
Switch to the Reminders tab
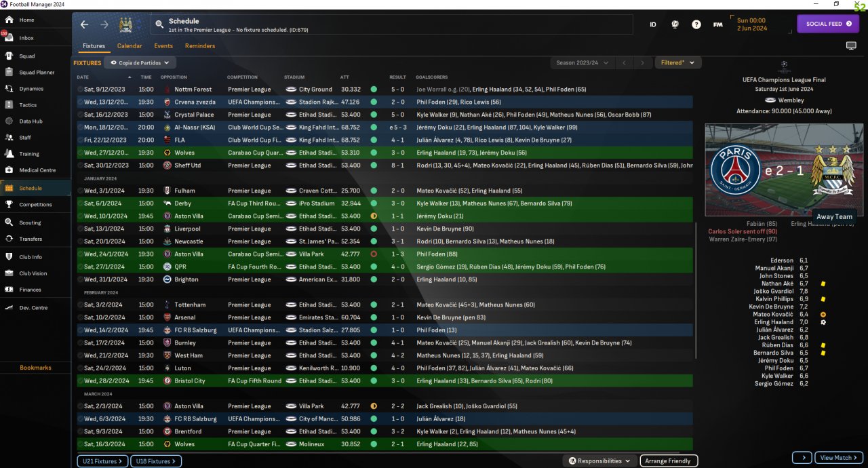[x=200, y=46]
